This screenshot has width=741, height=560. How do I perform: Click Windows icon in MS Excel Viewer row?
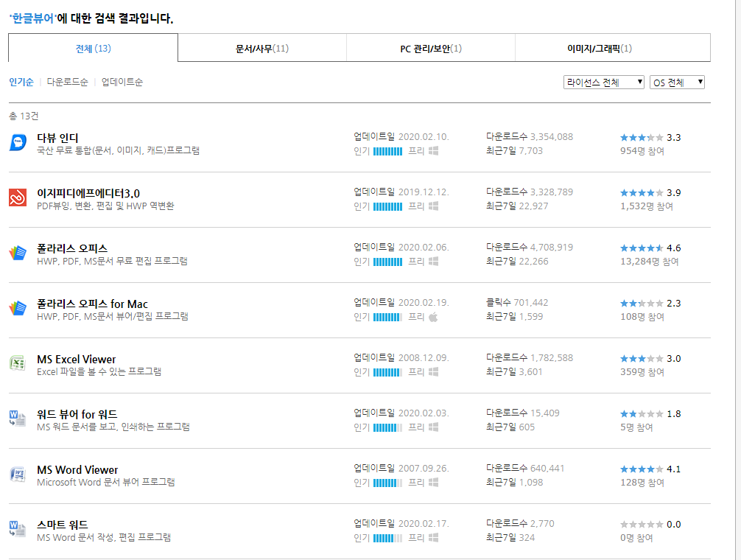tap(433, 372)
